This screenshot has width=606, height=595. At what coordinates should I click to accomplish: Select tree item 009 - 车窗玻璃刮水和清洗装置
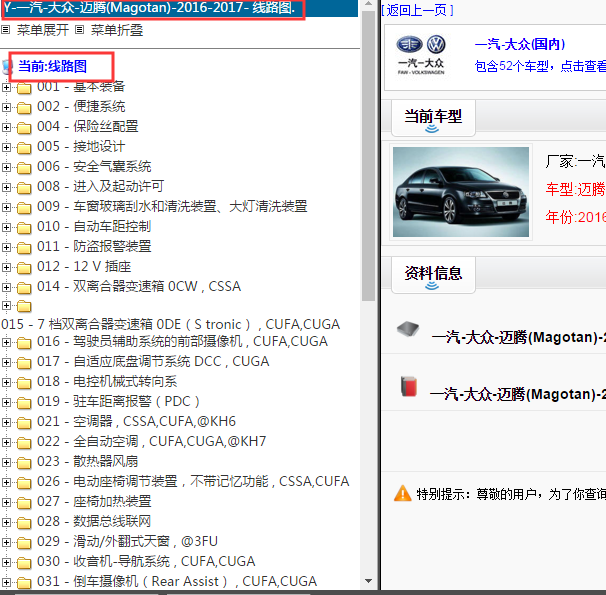[172, 206]
